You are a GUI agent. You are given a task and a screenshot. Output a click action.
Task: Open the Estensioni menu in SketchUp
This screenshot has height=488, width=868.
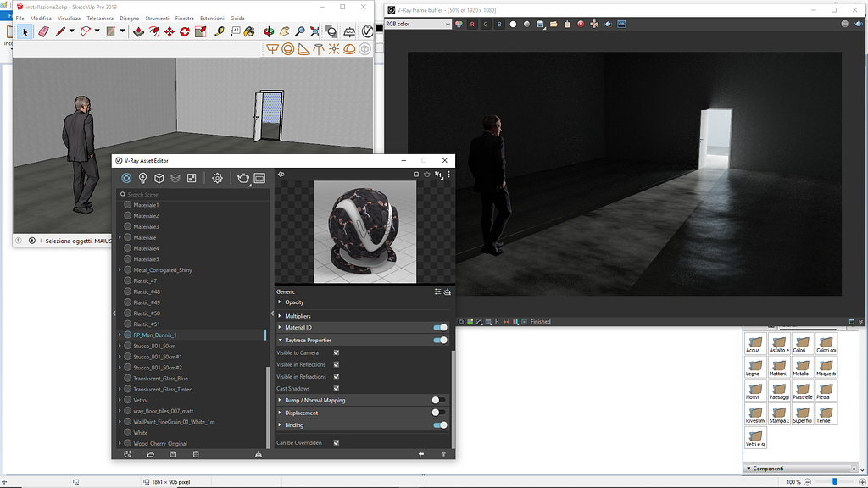pyautogui.click(x=213, y=17)
